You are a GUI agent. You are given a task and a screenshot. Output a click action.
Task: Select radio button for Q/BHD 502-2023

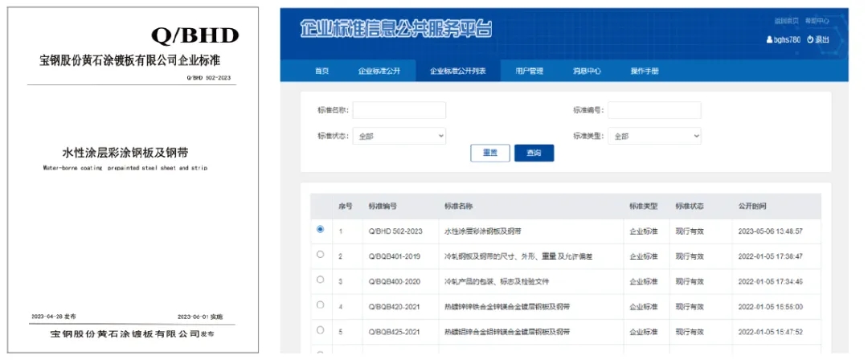(321, 230)
